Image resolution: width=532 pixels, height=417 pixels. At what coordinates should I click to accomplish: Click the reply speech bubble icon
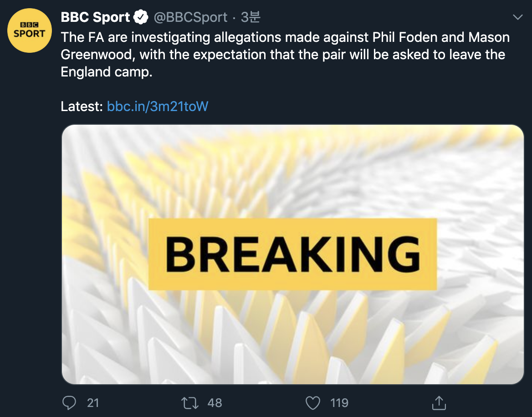tap(69, 402)
